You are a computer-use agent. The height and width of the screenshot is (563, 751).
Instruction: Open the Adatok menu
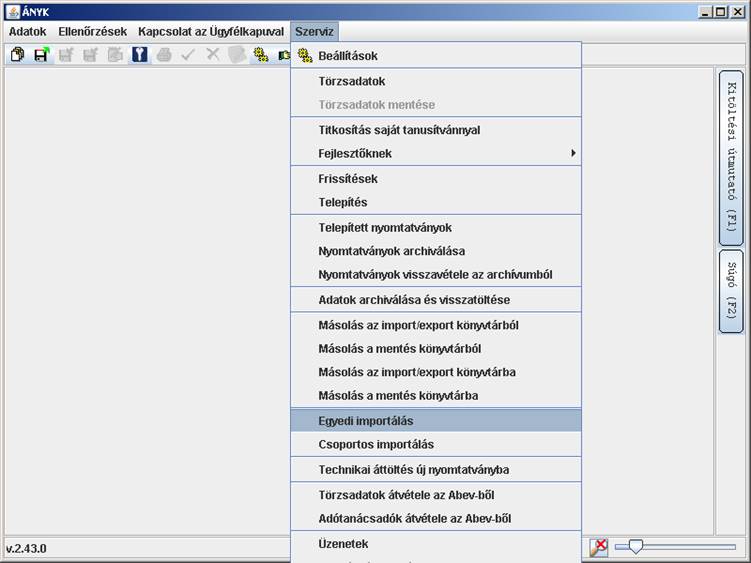pos(27,32)
